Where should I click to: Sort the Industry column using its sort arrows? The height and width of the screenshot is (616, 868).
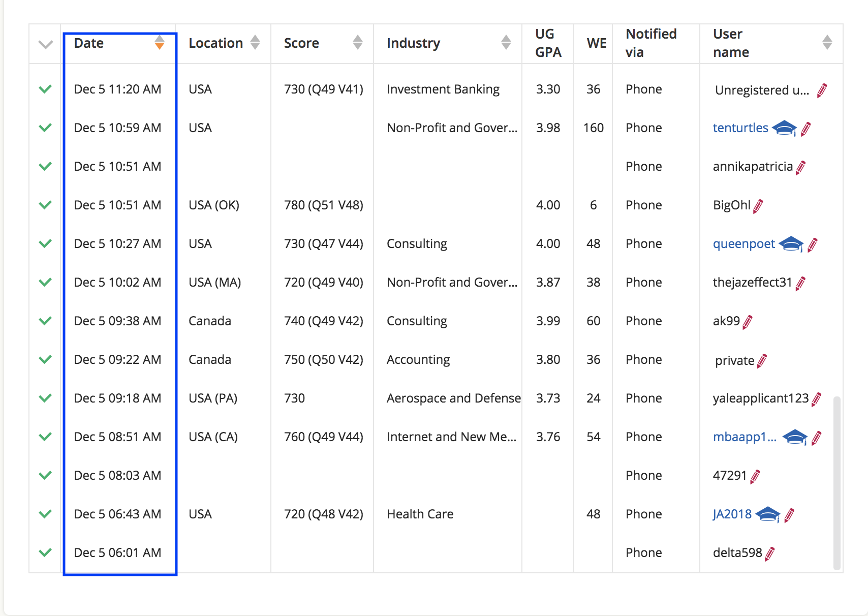tap(506, 43)
